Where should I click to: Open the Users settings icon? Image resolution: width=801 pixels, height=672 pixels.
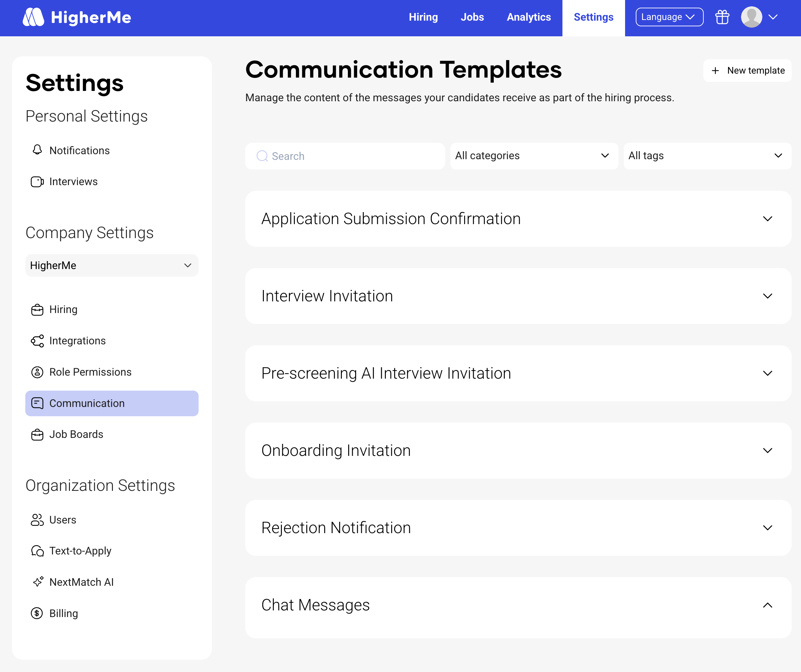tap(37, 520)
